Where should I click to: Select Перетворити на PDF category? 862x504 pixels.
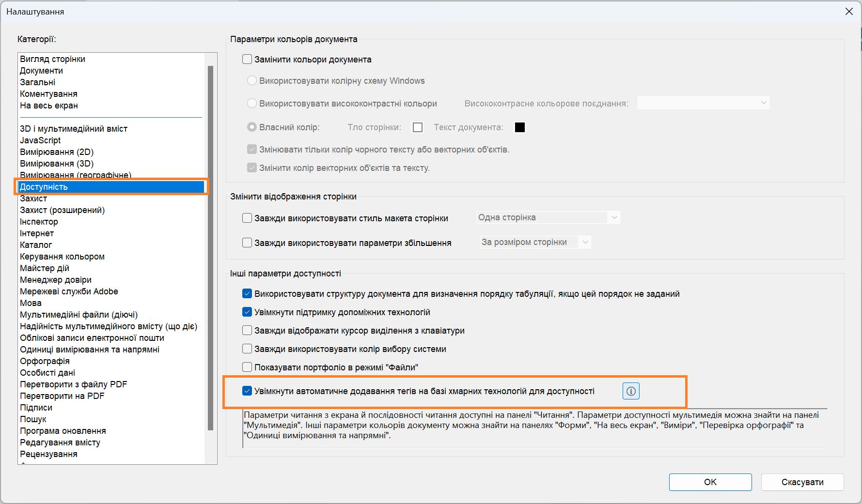[111, 396]
